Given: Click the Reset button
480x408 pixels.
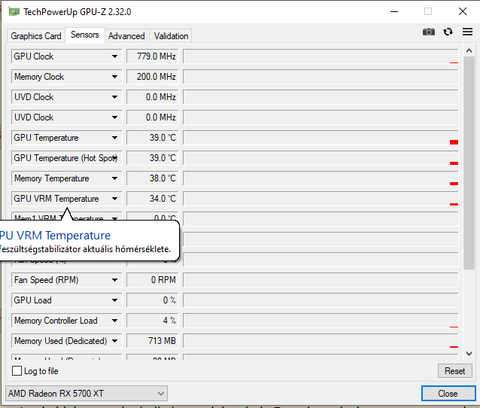Looking at the screenshot, I should (x=455, y=371).
